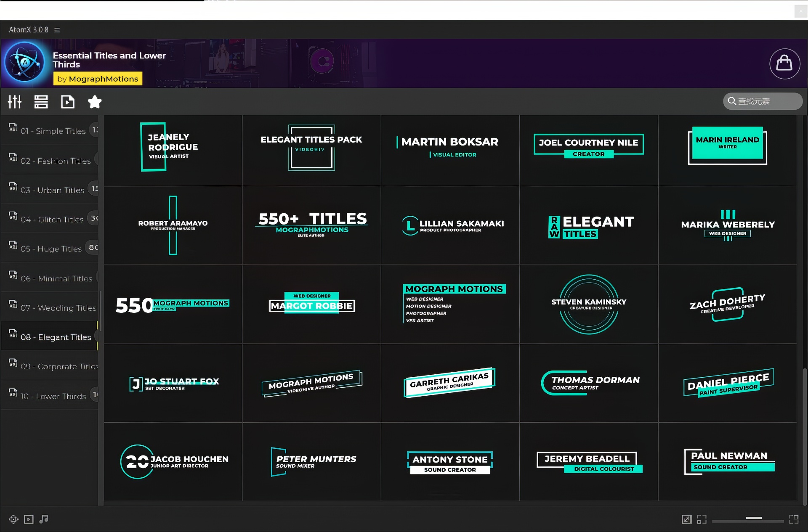The width and height of the screenshot is (808, 532).
Task: Select category 06 - Minimal Titles
Action: point(50,278)
